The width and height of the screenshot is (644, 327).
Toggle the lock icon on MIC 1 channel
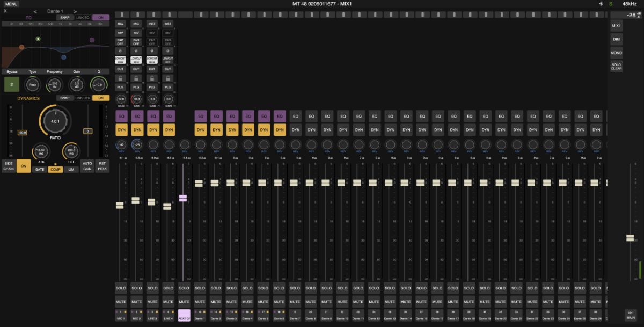121,78
